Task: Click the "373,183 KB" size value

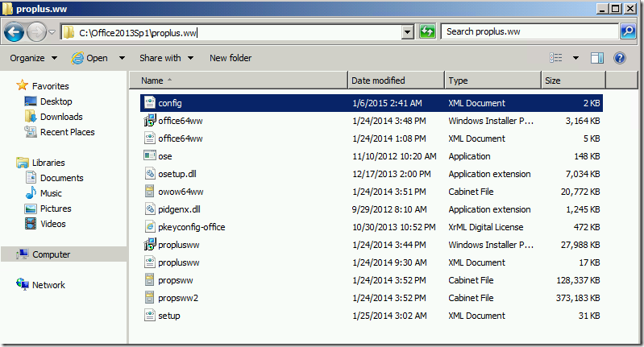Action: [x=578, y=298]
